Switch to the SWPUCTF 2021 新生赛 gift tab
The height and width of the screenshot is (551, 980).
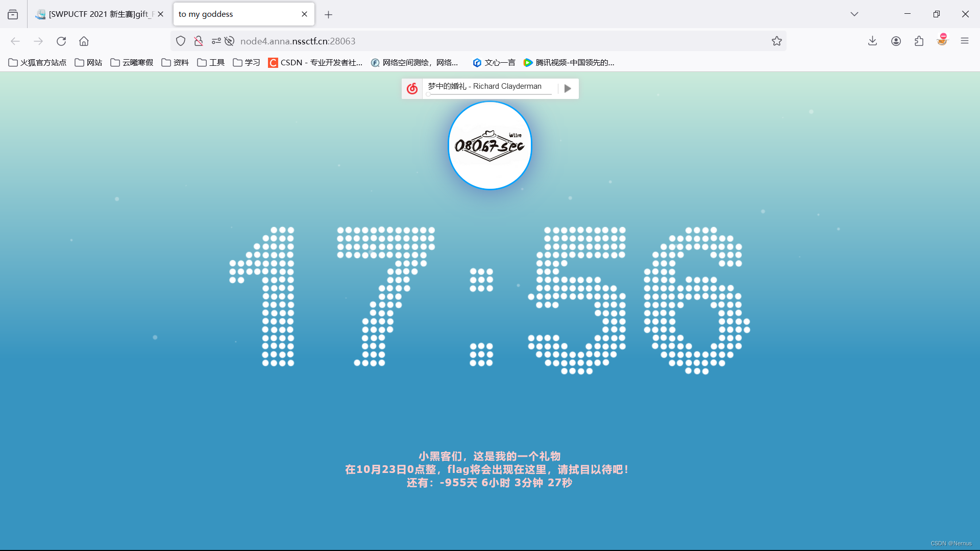pos(97,14)
